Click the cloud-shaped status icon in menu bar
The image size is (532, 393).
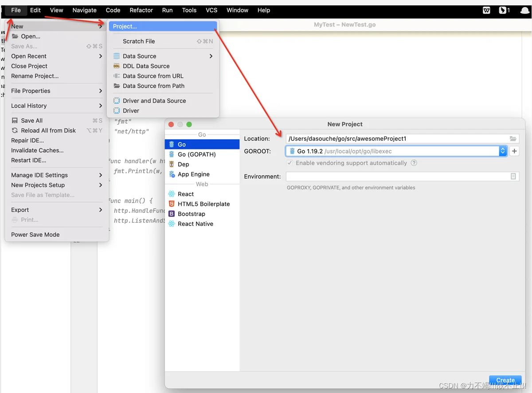coord(525,11)
